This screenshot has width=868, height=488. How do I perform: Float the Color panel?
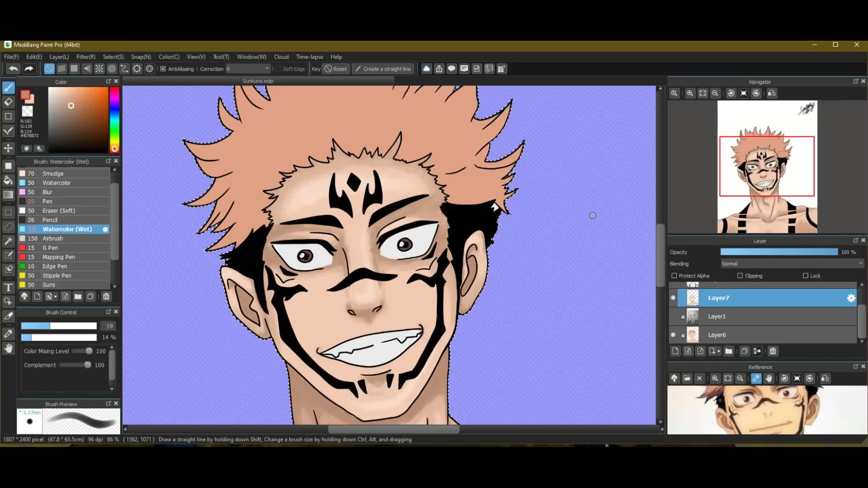click(108, 81)
